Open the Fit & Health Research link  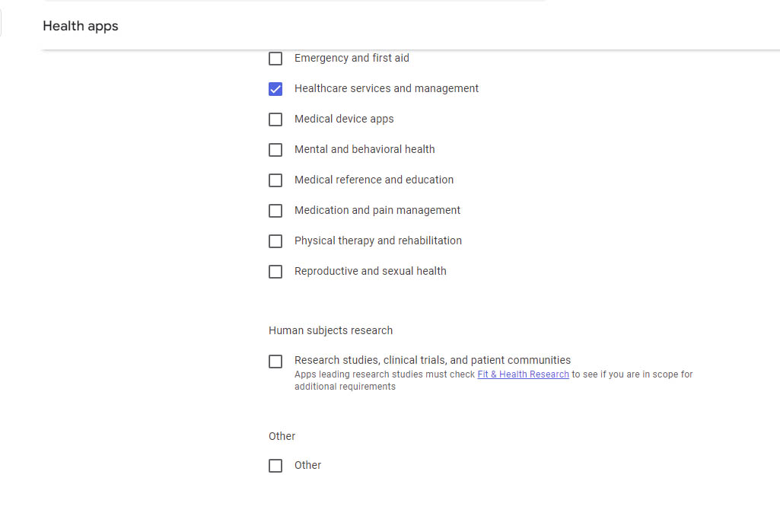point(523,374)
